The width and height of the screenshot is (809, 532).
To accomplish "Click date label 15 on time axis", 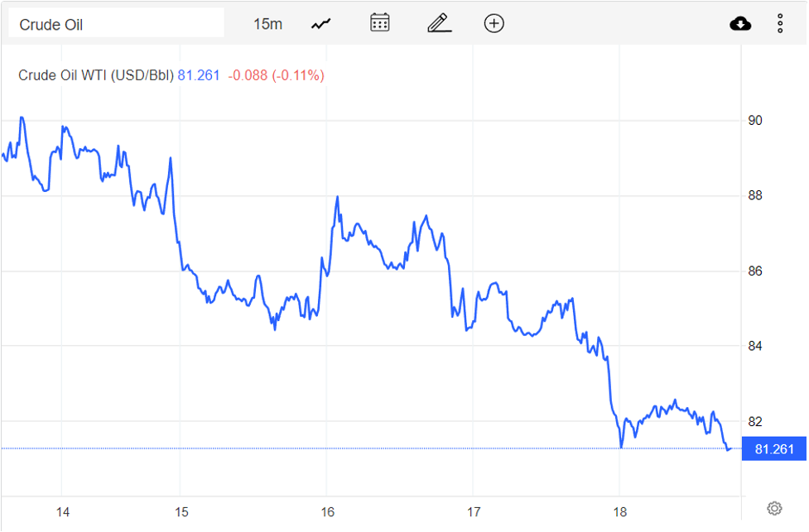I will coord(182,512).
